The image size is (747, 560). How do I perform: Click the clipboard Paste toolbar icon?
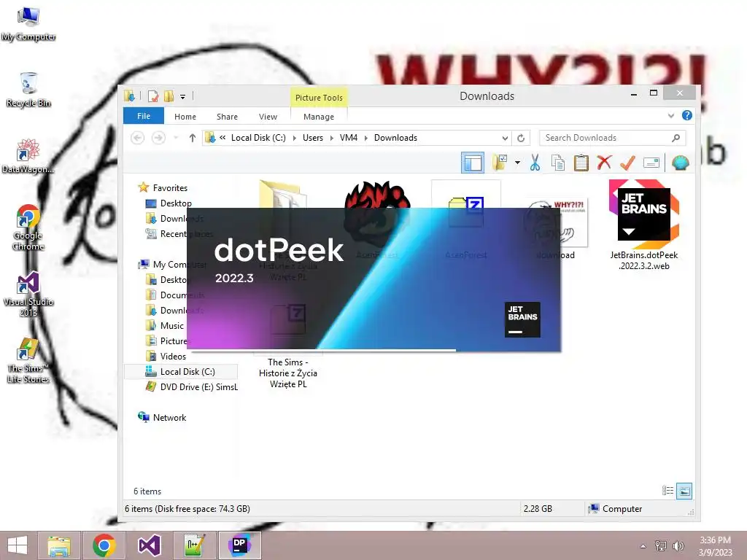pyautogui.click(x=581, y=163)
